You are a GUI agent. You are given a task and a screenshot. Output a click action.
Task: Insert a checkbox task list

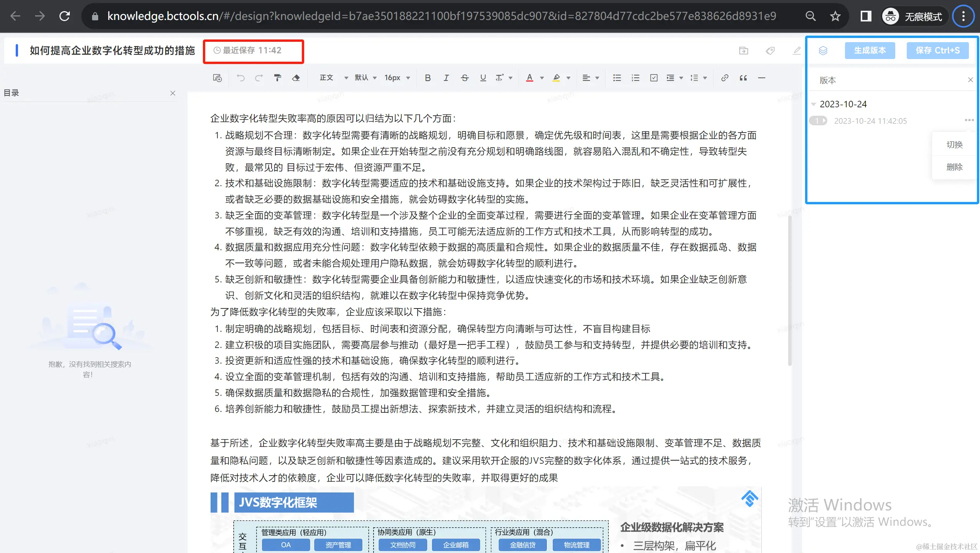click(x=654, y=78)
